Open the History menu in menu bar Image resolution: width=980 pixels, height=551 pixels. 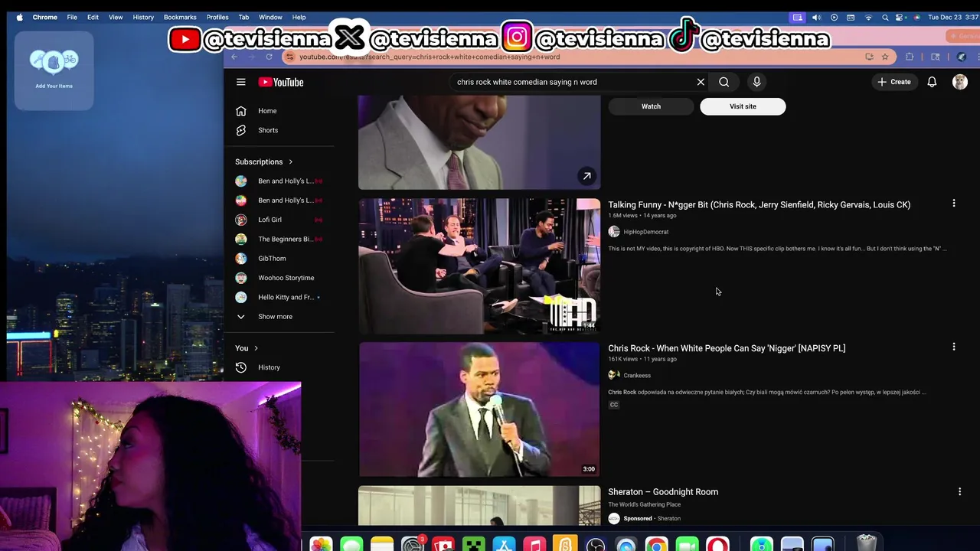[x=143, y=17]
